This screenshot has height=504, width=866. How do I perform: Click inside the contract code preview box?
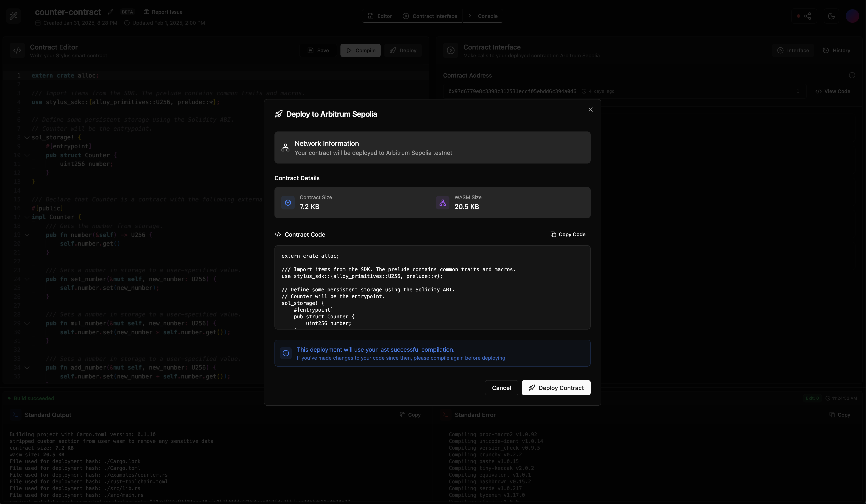432,287
